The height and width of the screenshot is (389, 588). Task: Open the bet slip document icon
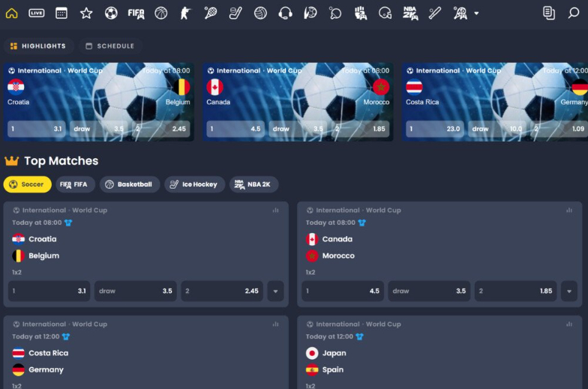[x=549, y=13]
